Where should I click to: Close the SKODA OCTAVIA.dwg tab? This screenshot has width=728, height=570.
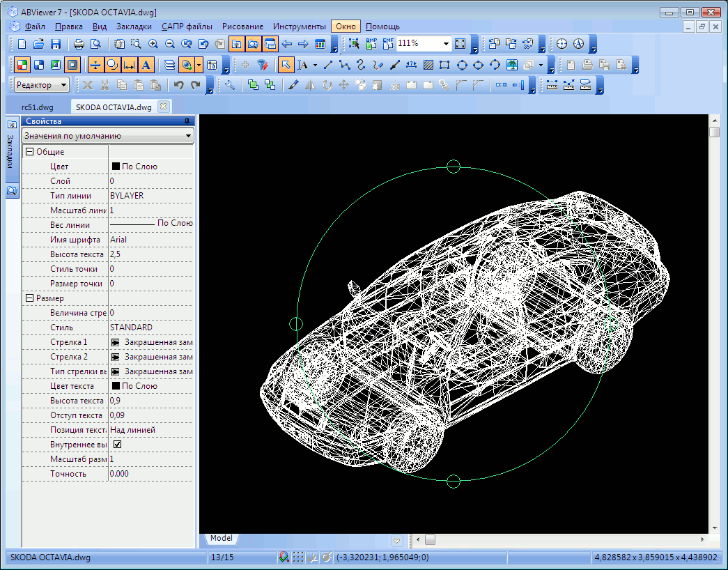coord(163,107)
